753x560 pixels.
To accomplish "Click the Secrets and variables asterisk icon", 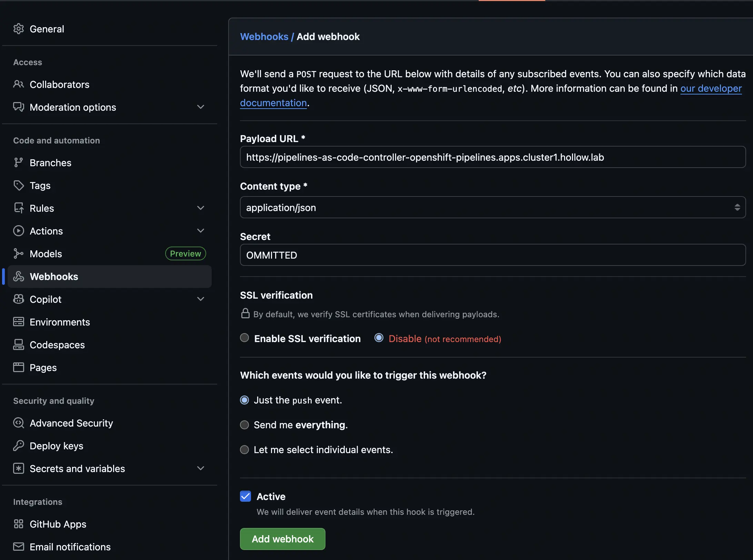I will tap(19, 468).
